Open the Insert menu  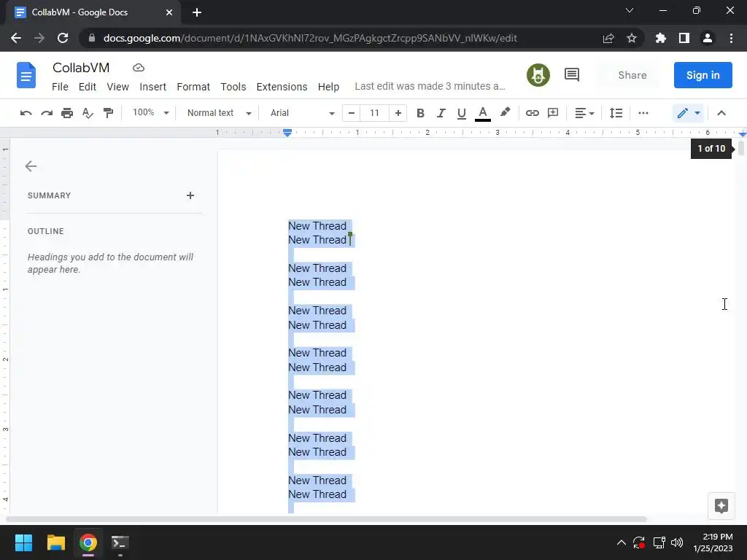pos(153,87)
